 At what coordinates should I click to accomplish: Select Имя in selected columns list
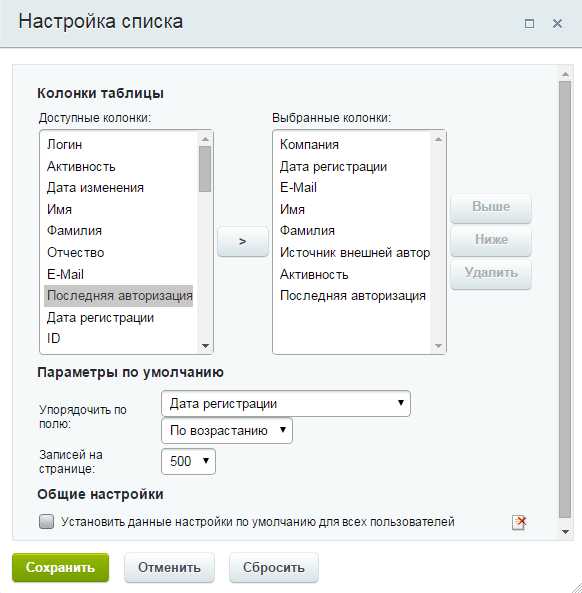click(354, 209)
